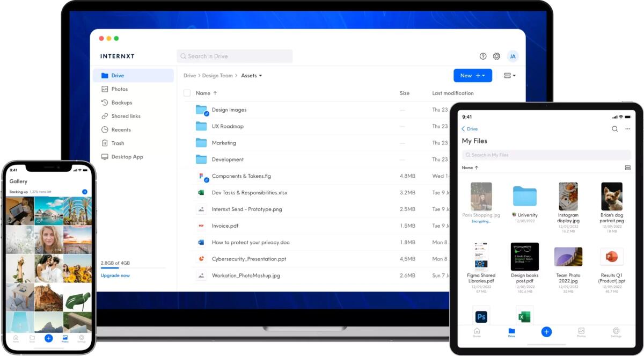Select the select-all checkbox above the file list

click(x=187, y=92)
